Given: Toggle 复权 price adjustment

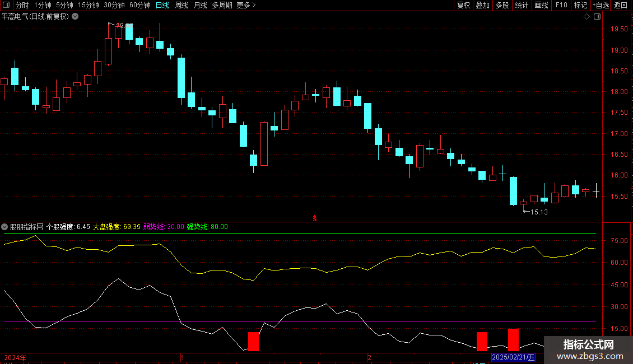Looking at the screenshot, I should click(463, 5).
